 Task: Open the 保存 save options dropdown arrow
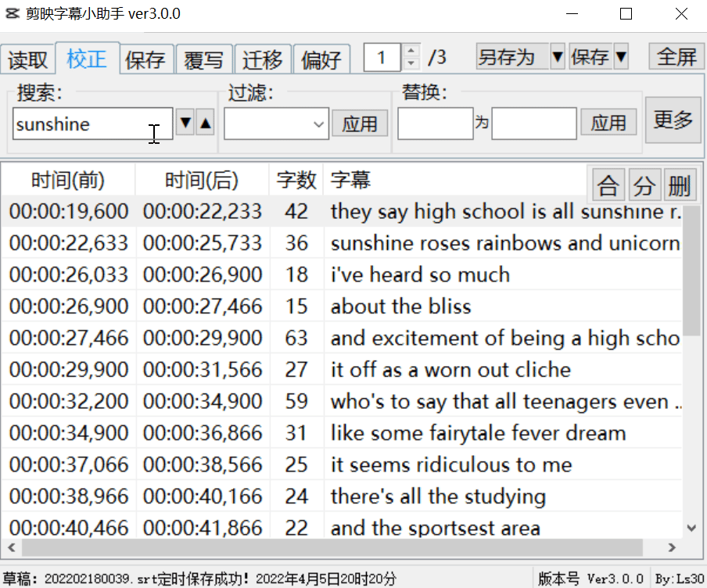click(x=622, y=57)
